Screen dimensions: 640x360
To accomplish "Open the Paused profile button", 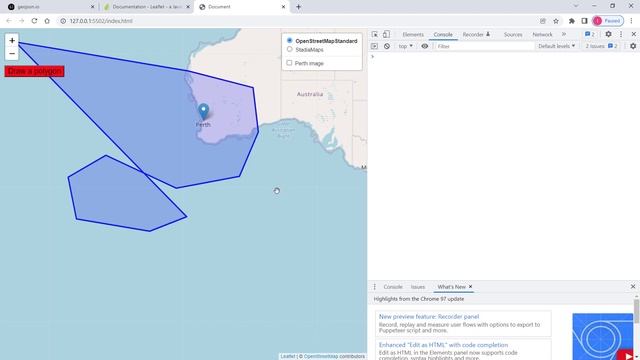I will point(607,21).
